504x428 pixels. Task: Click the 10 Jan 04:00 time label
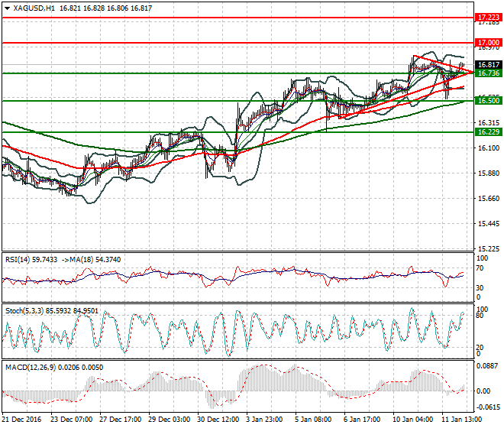pyautogui.click(x=412, y=420)
